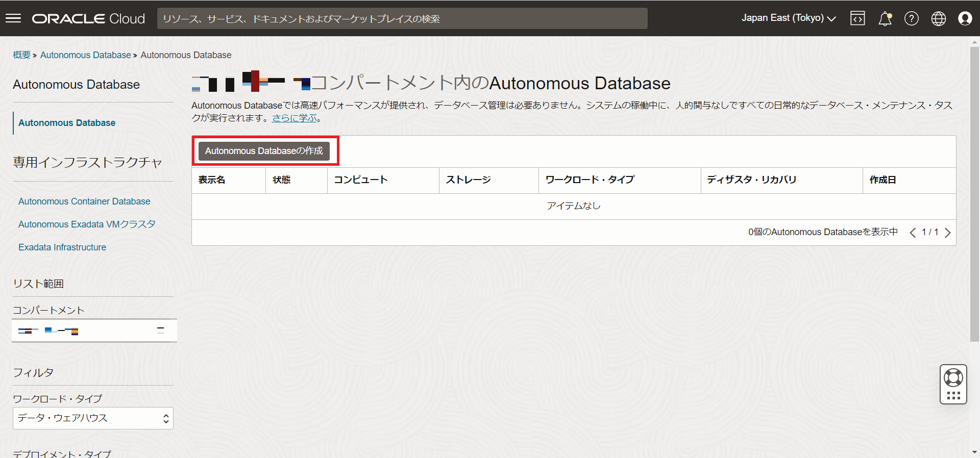Viewport: 980px width, 458px height.
Task: Go to the previous page arrow
Action: (x=913, y=233)
